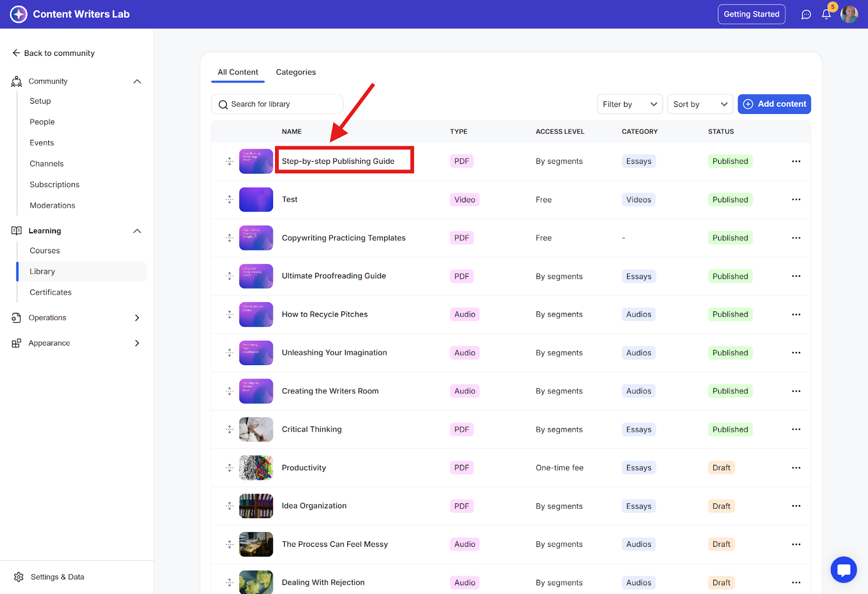The image size is (868, 594).
Task: Select Courses in the Learning menu
Action: tap(45, 251)
